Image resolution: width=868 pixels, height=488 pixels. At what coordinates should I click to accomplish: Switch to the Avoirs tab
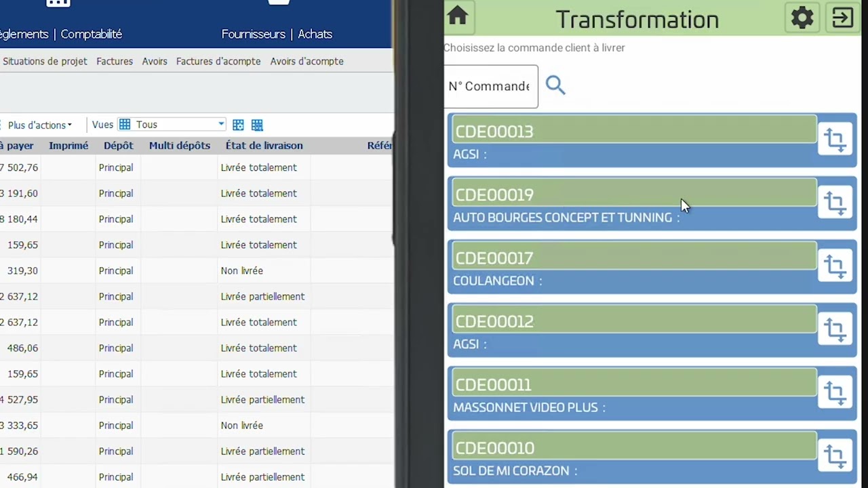pyautogui.click(x=155, y=61)
